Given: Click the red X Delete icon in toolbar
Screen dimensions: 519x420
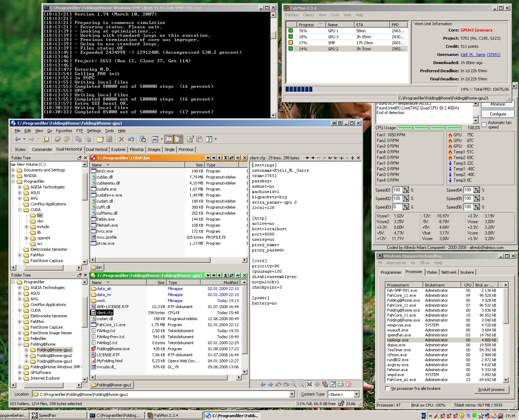Looking at the screenshot, I should coord(121,139).
